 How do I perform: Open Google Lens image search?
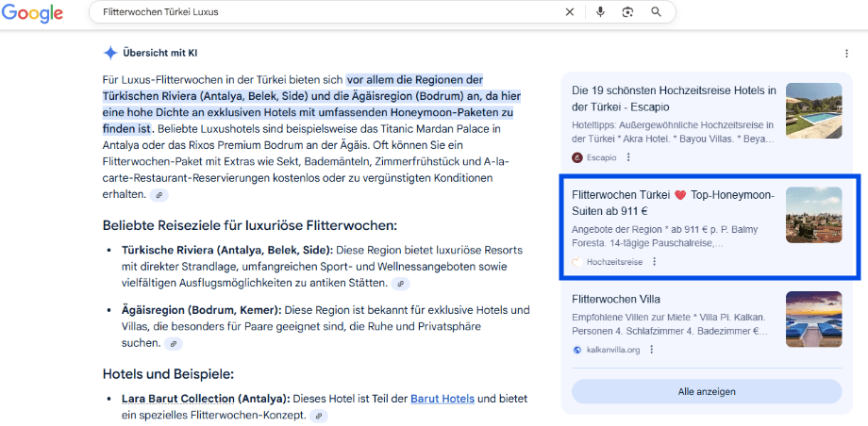point(627,12)
